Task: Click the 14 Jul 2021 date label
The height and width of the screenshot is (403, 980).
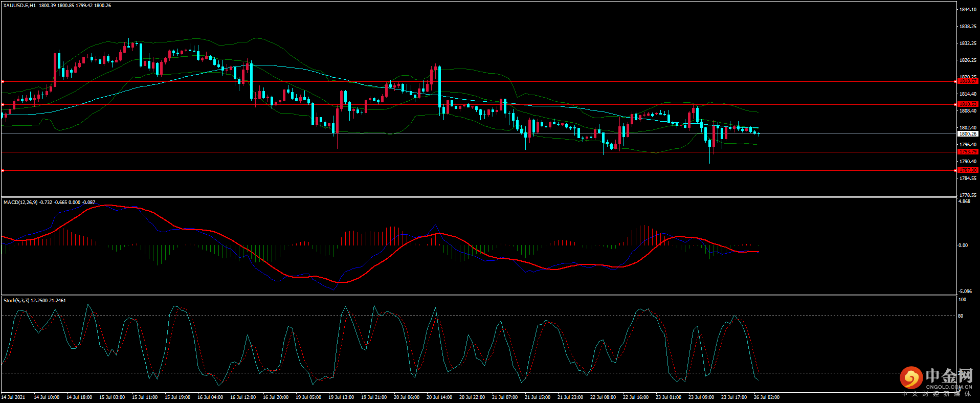Action: pyautogui.click(x=13, y=397)
